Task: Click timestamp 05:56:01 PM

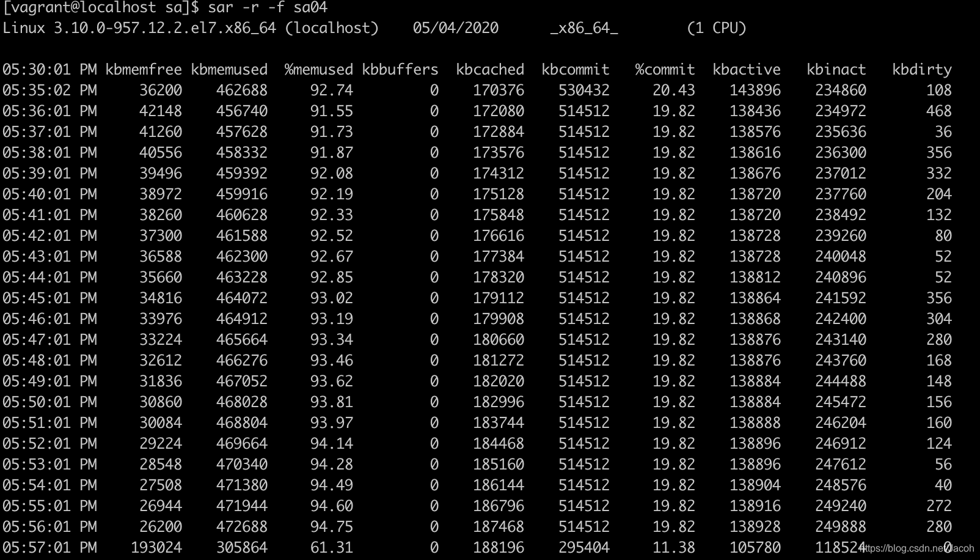Action: pos(49,527)
